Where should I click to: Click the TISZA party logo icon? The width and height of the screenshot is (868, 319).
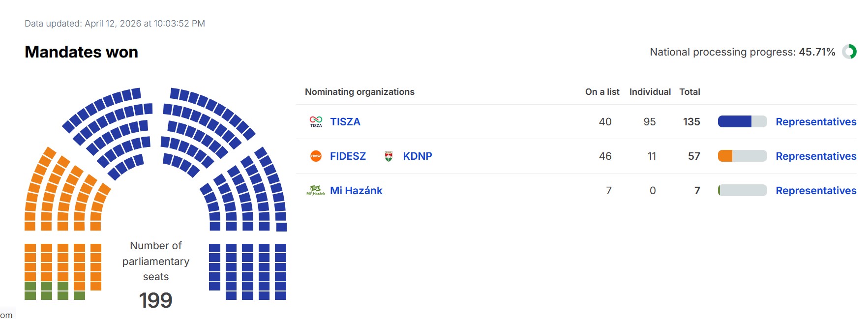(316, 121)
